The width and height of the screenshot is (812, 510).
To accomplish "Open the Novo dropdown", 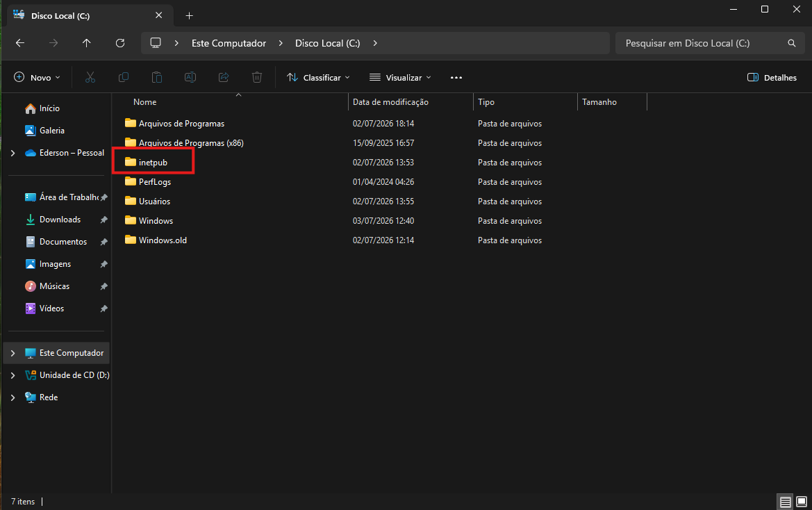I will (37, 78).
